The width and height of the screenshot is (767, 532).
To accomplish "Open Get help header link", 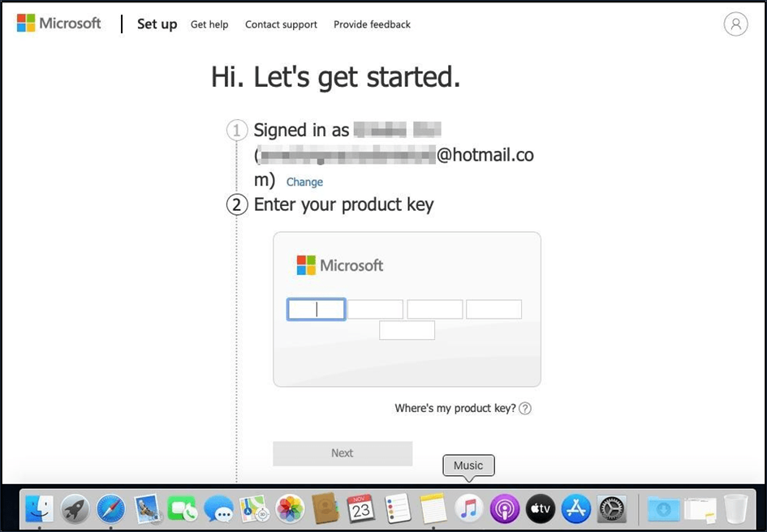I will point(209,24).
